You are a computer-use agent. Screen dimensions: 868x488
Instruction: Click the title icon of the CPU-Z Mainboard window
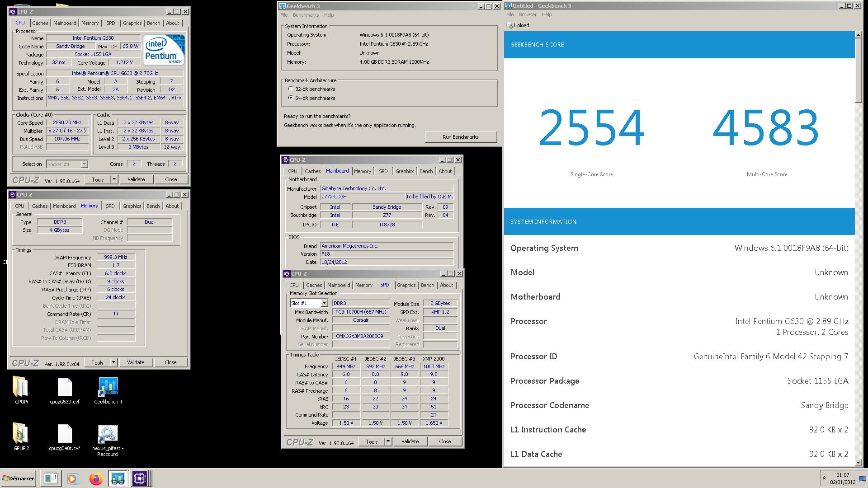click(x=286, y=160)
